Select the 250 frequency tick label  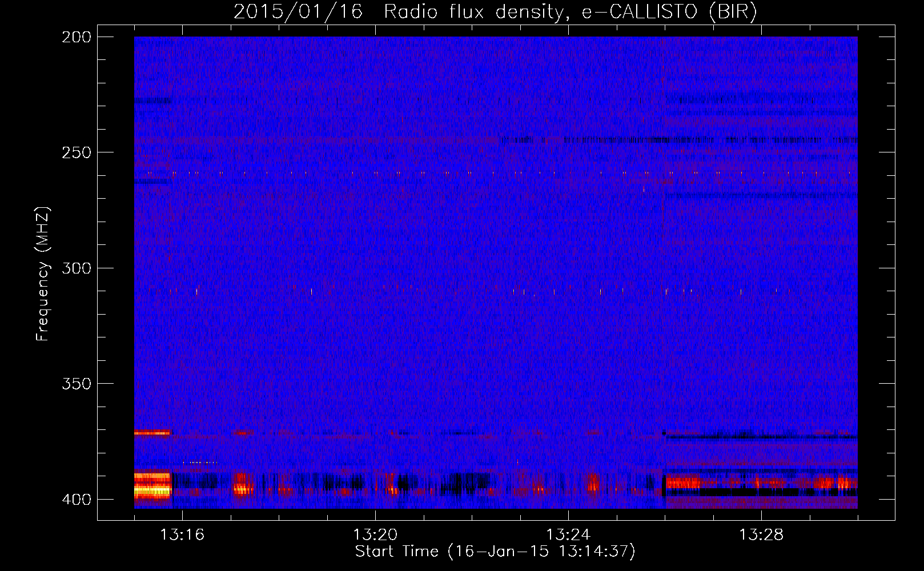pyautogui.click(x=77, y=152)
